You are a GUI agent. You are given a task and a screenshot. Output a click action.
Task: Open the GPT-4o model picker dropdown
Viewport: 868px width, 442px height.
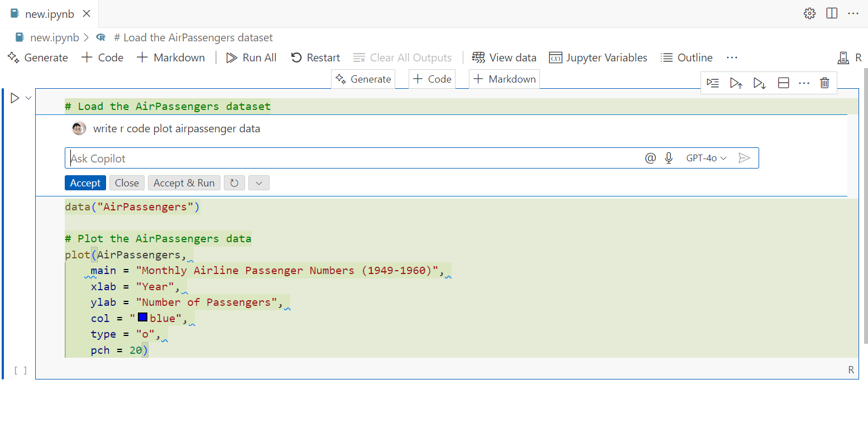pos(706,158)
